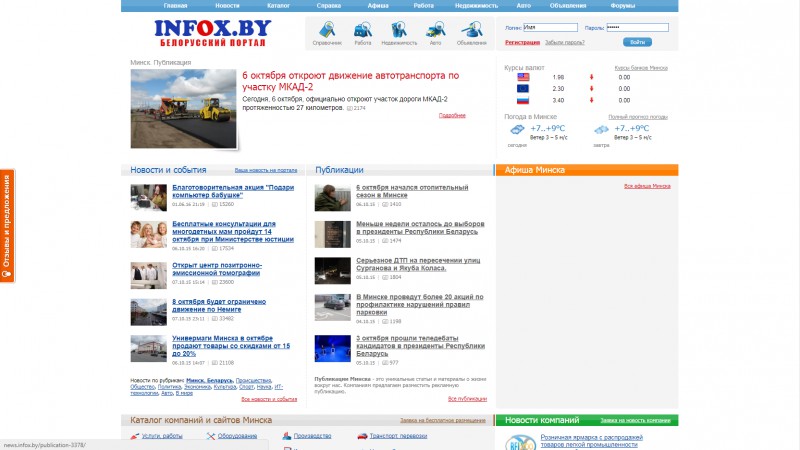The image size is (800, 450).
Task: Open Курсы банков Минска link
Action: click(x=641, y=68)
